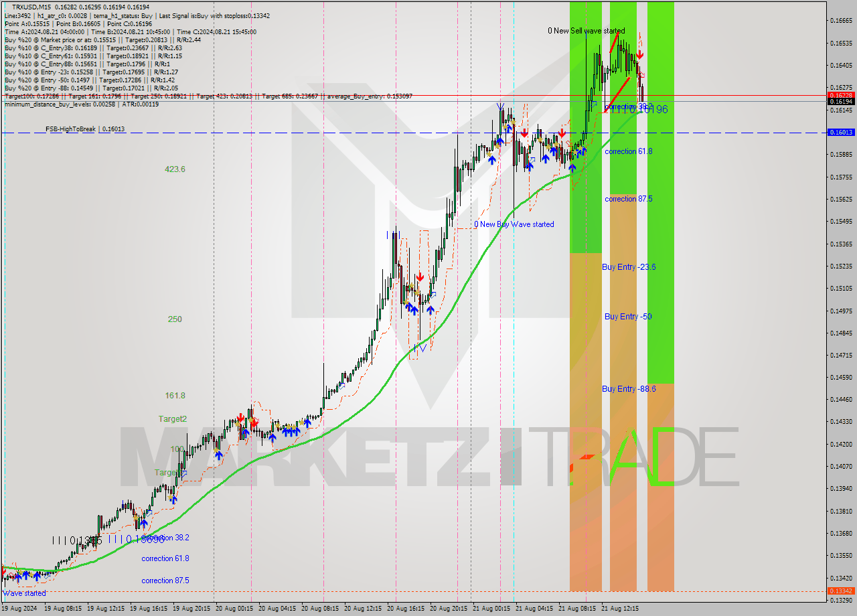Select the 'Buy %10 @ Entry -23' line
The height and width of the screenshot is (616, 857).
pyautogui.click(x=90, y=72)
